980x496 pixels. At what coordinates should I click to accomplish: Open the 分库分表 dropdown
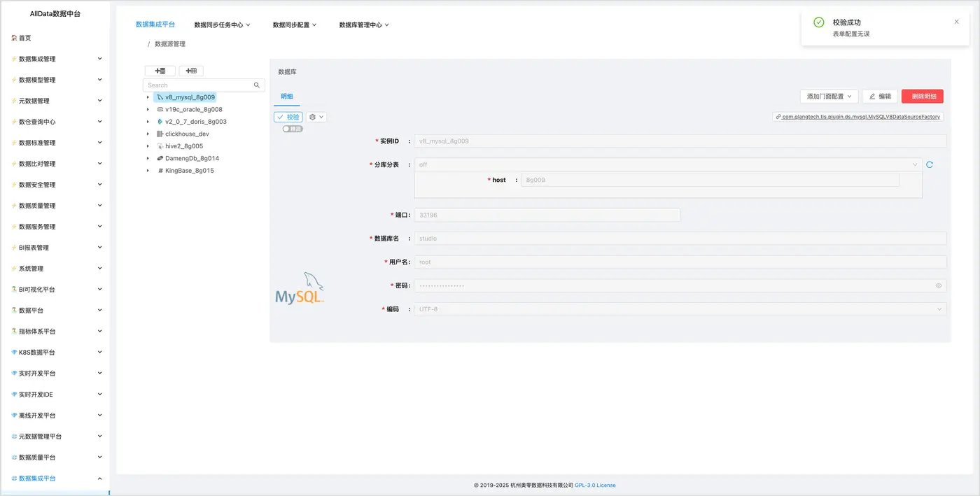point(668,165)
